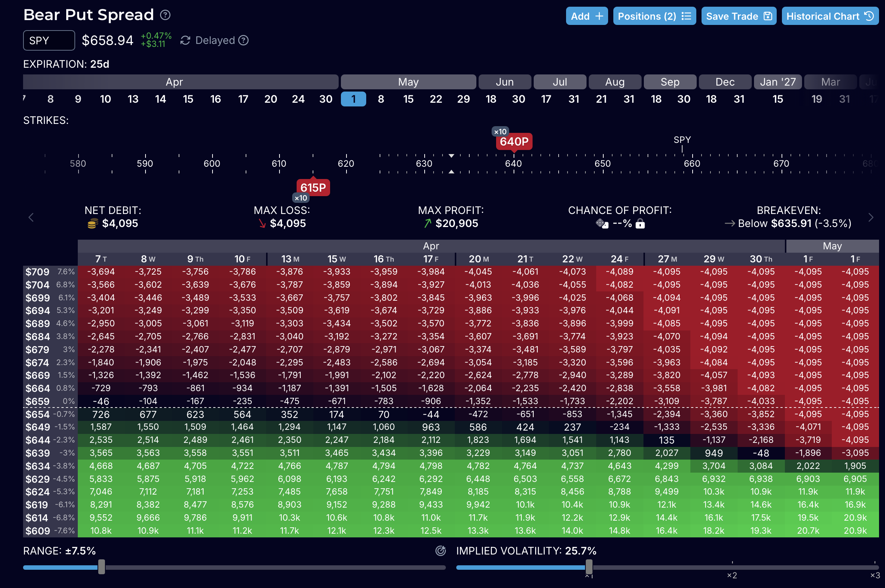Screen dimensions: 885x588
Task: Click help icon next to Bear Put Spread
Action: pos(165,15)
